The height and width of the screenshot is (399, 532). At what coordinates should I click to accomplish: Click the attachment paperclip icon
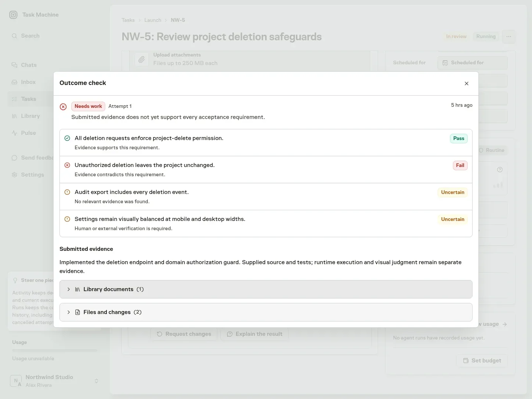click(x=141, y=59)
